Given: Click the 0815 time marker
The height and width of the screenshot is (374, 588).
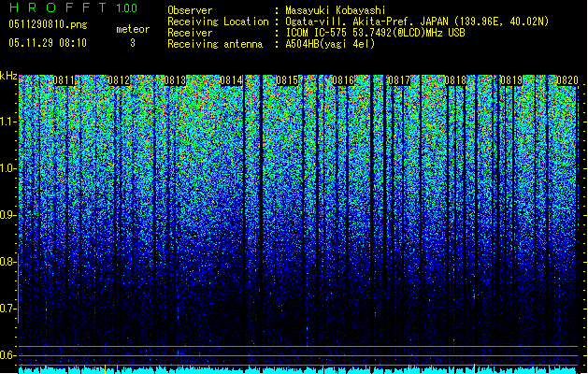Looking at the screenshot, I should 287,80.
